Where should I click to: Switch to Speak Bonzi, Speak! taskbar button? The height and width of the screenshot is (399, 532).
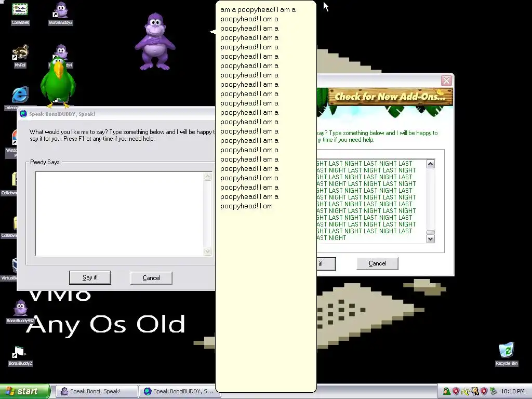pyautogui.click(x=96, y=391)
